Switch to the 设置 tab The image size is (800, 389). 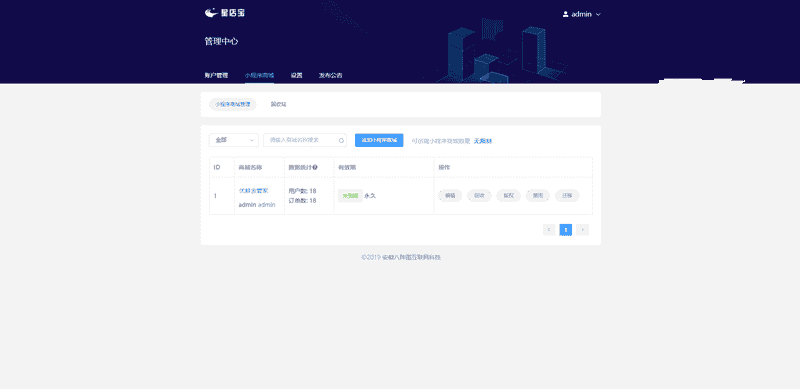click(x=296, y=75)
